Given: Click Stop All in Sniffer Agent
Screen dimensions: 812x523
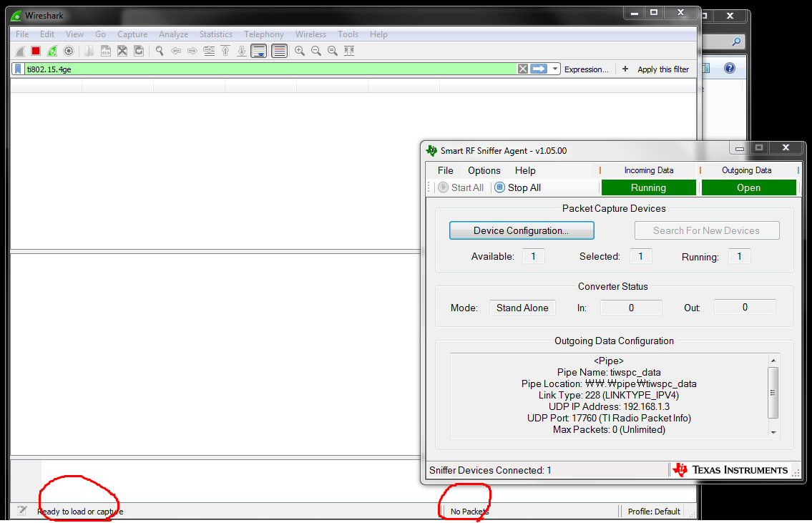Looking at the screenshot, I should (x=517, y=187).
